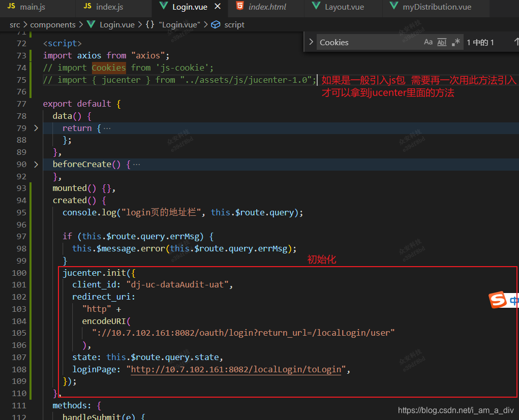Click the JS icon on index.js tab
Viewport: 519px width, 420px height.
pos(87,6)
